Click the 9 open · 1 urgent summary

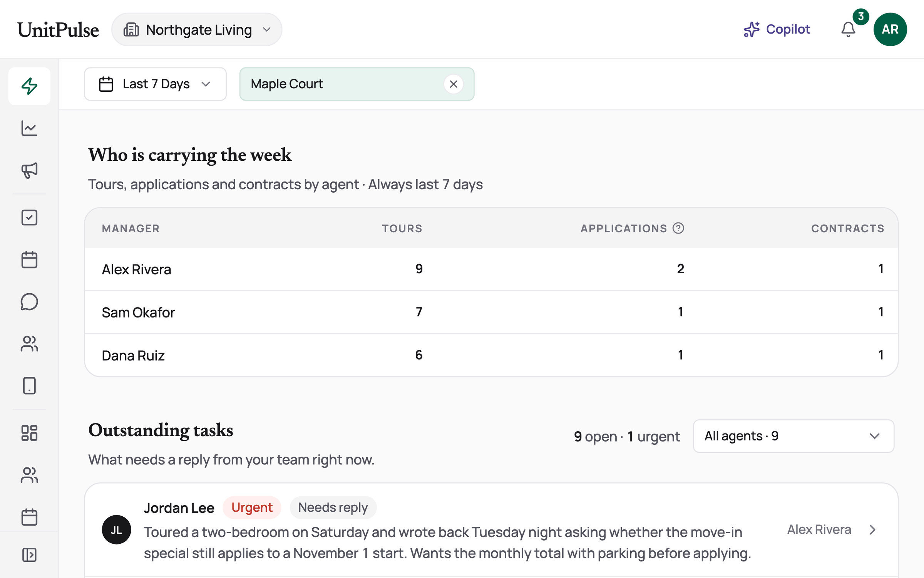627,436
